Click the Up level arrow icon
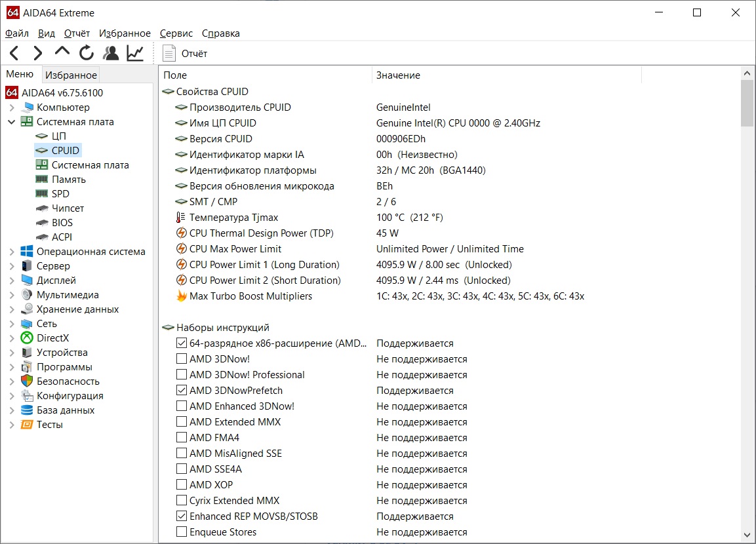The height and width of the screenshot is (544, 756). point(62,52)
